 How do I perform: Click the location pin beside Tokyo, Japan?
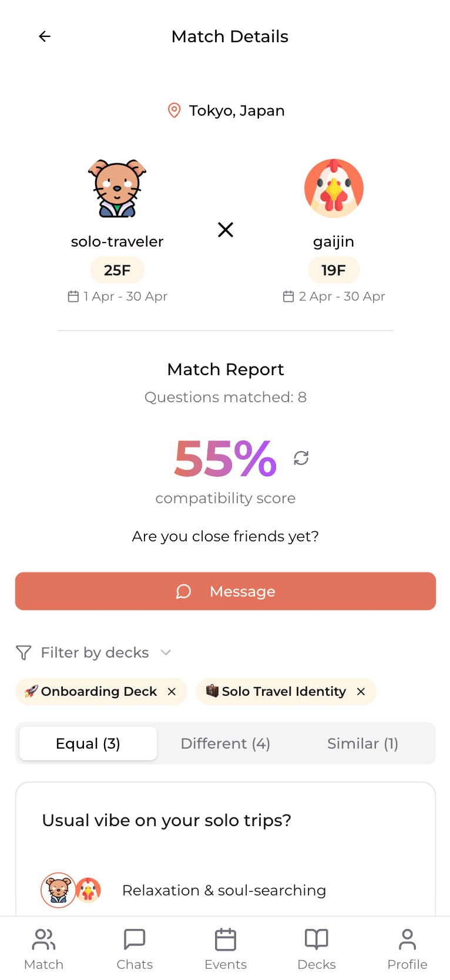click(173, 110)
